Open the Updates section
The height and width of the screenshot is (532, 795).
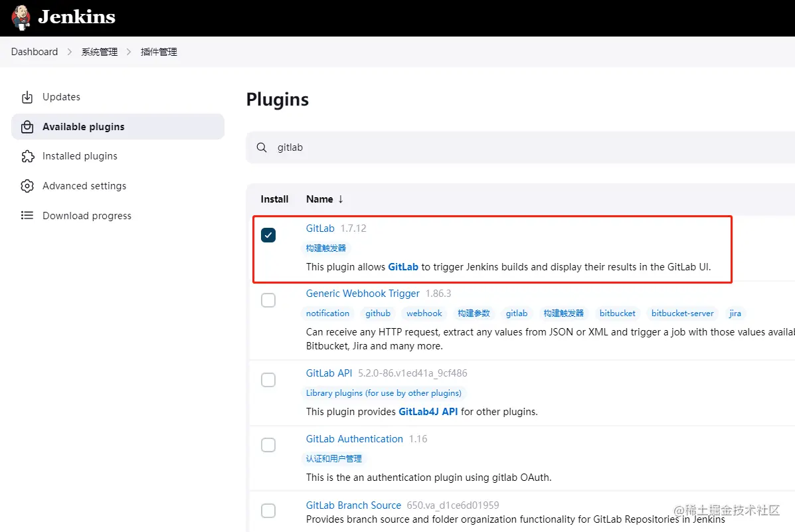click(x=61, y=97)
